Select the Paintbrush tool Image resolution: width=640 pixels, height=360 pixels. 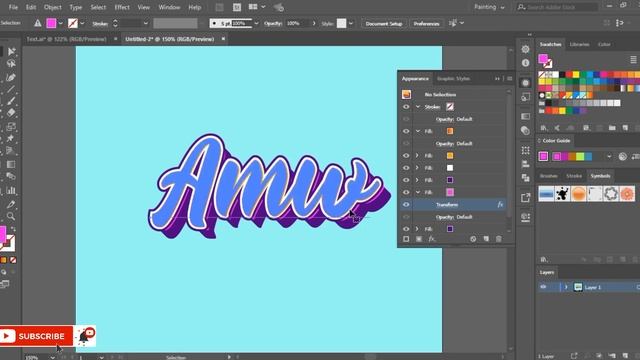(11, 101)
